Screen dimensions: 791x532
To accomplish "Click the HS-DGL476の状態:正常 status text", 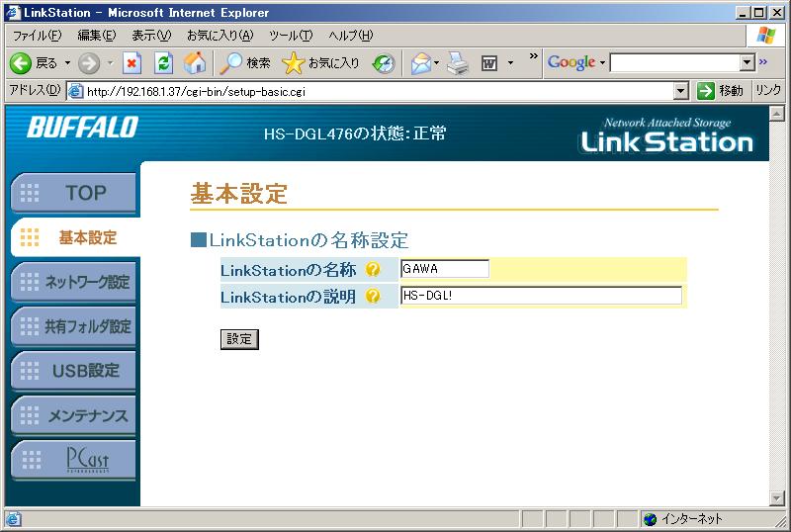I will tap(355, 133).
